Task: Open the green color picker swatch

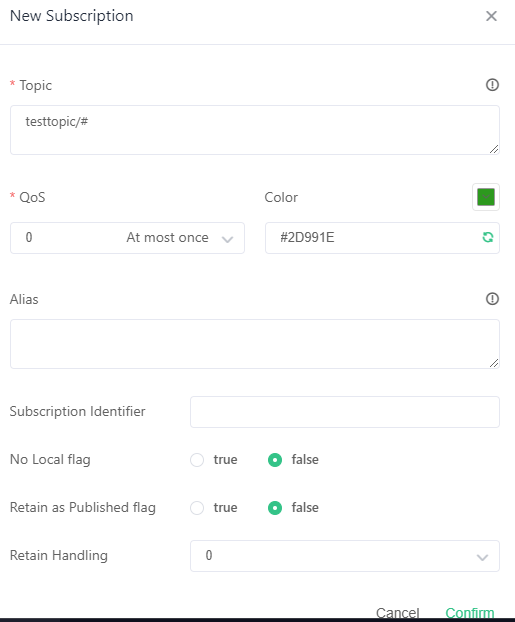Action: coord(486,197)
